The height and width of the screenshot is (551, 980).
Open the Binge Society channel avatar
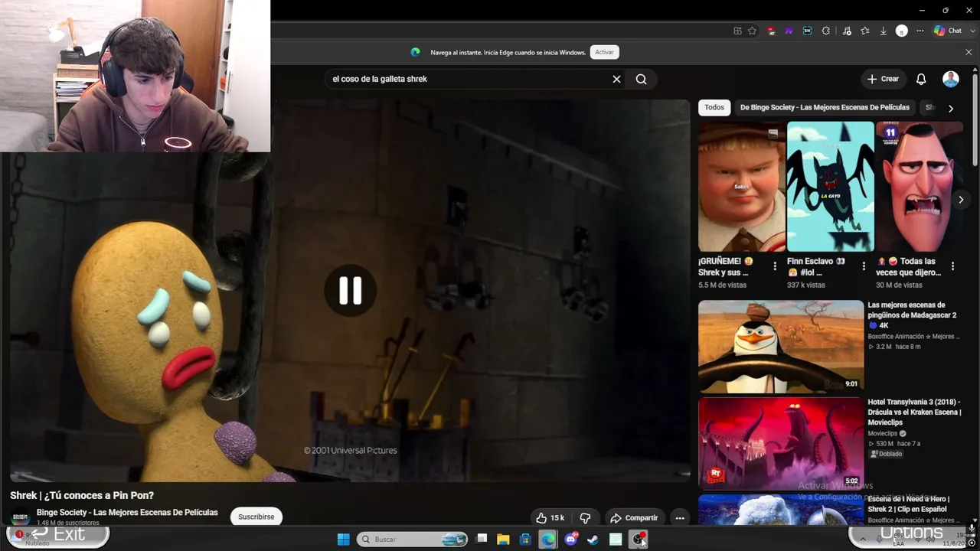click(x=21, y=517)
